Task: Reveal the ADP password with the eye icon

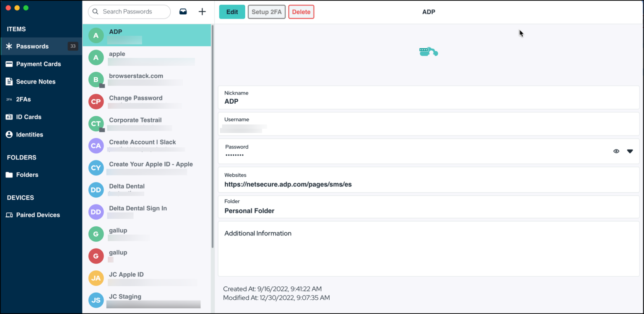Action: click(616, 151)
